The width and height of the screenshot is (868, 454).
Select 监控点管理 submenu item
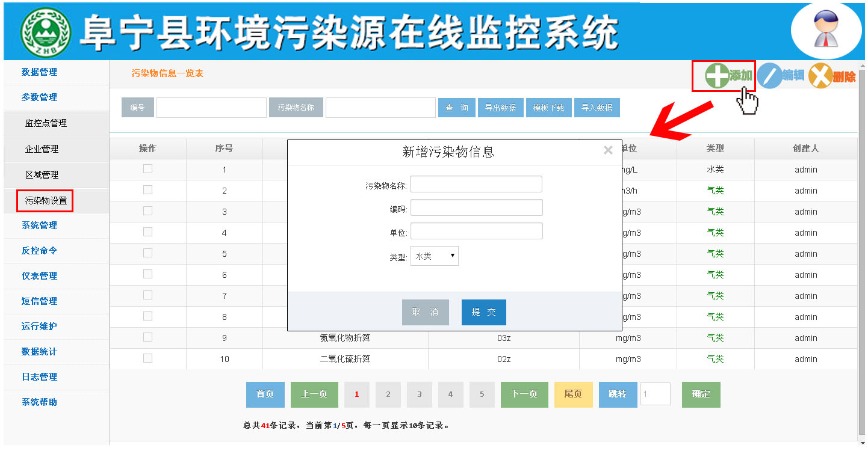[46, 123]
